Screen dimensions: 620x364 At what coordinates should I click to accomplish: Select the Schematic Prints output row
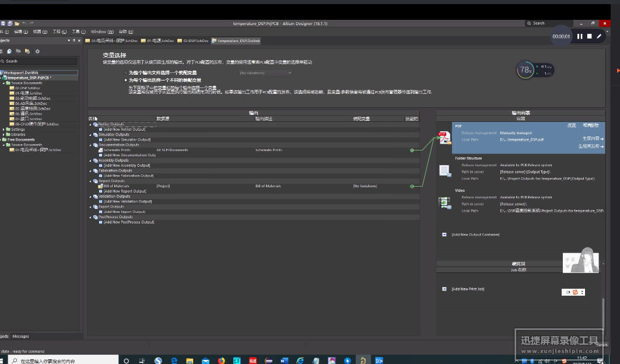pyautogui.click(x=254, y=150)
